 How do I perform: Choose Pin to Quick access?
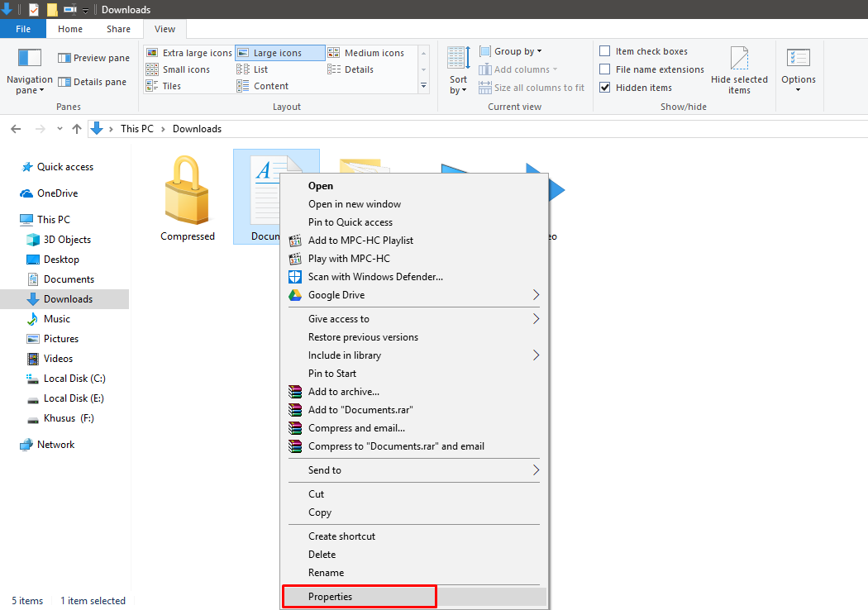(414, 222)
